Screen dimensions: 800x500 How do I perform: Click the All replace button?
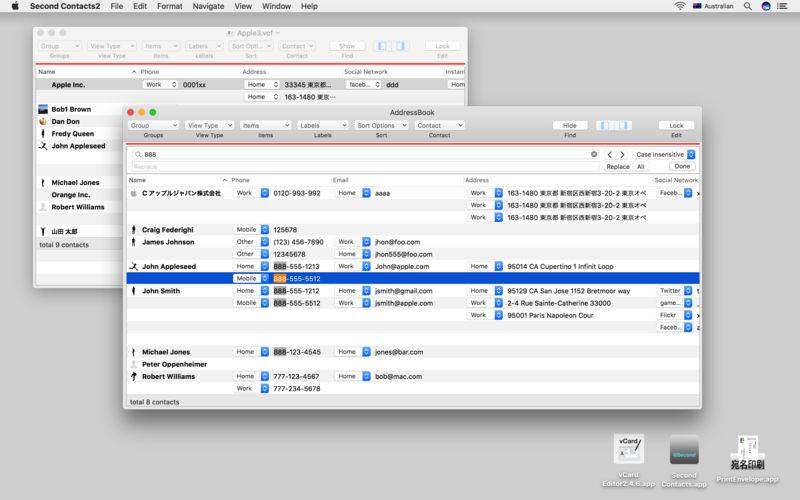[x=641, y=167]
